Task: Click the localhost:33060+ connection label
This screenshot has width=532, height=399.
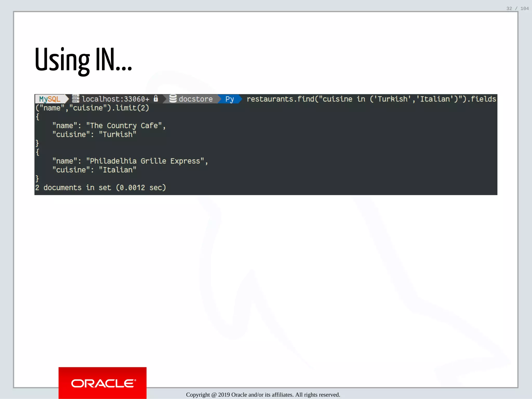Action: [116, 99]
